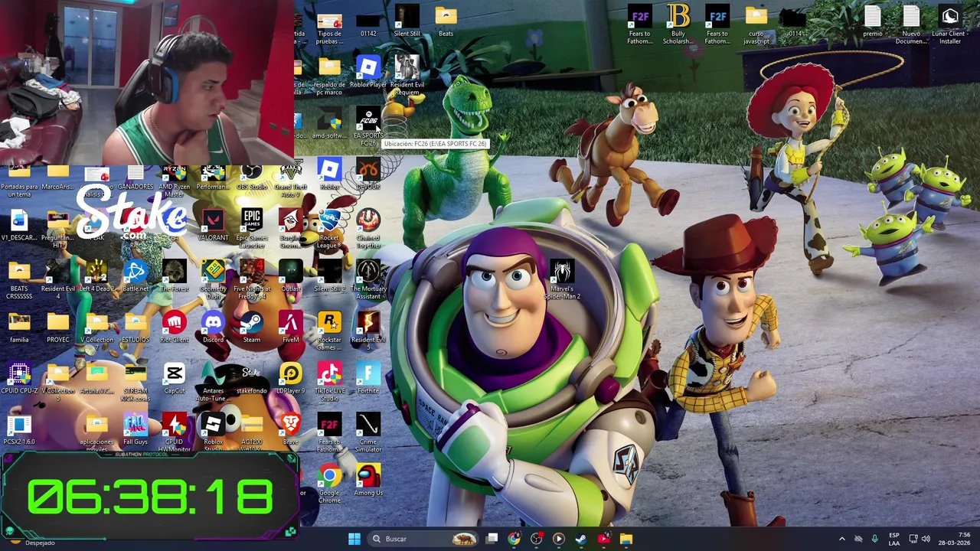
Task: Open LDPlayer 9 emulator shortcut
Action: (291, 379)
